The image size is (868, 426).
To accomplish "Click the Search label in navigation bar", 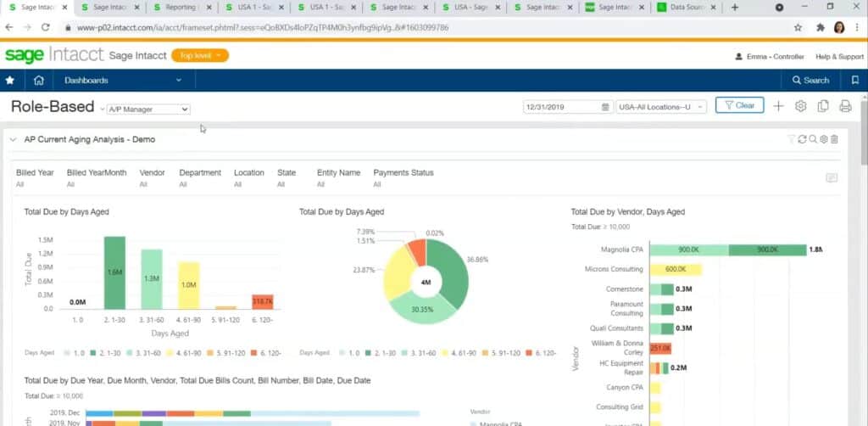I will [816, 81].
